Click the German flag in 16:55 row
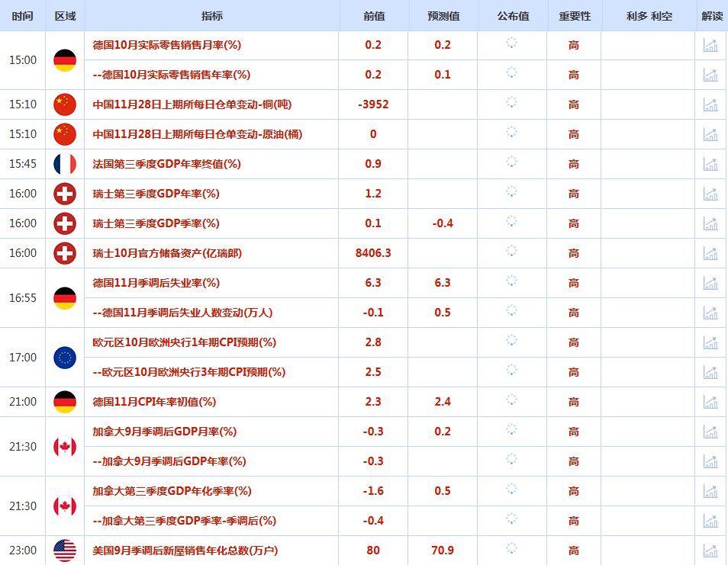Image resolution: width=728 pixels, height=565 pixels. tap(65, 298)
